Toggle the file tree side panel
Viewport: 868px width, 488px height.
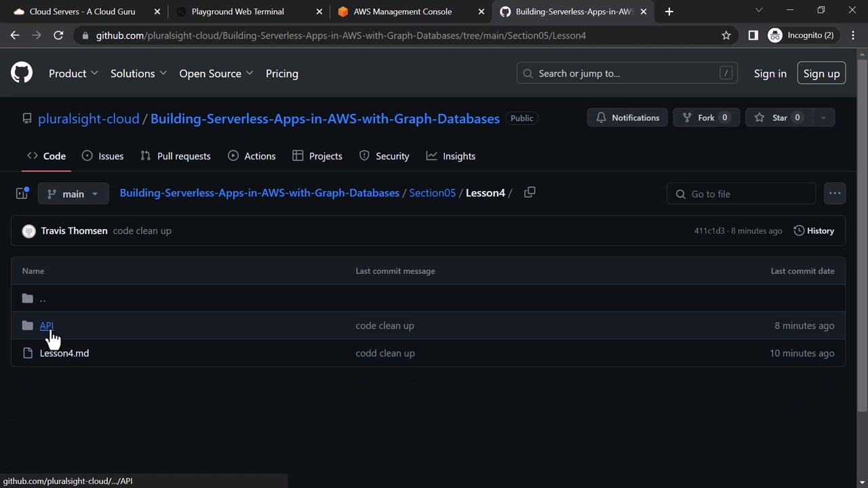click(x=22, y=194)
